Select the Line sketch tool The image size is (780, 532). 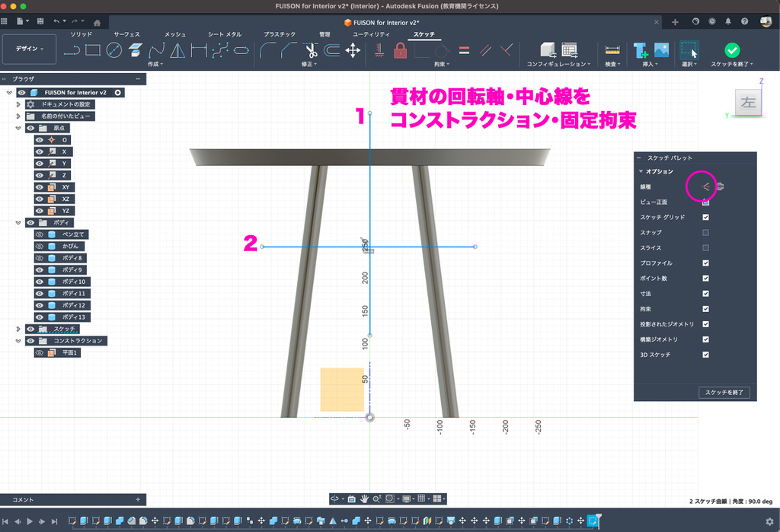pyautogui.click(x=72, y=50)
